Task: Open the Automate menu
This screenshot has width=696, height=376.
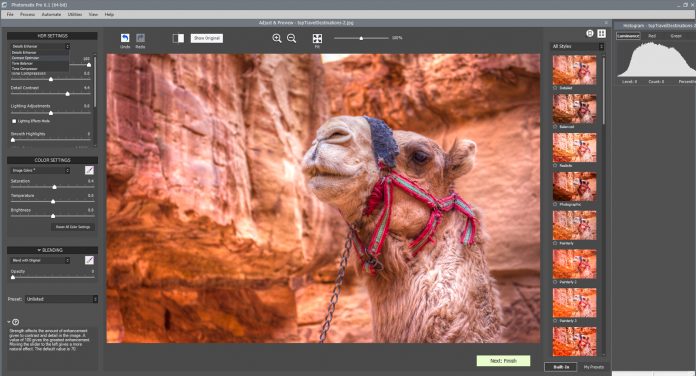Action: [x=51, y=15]
